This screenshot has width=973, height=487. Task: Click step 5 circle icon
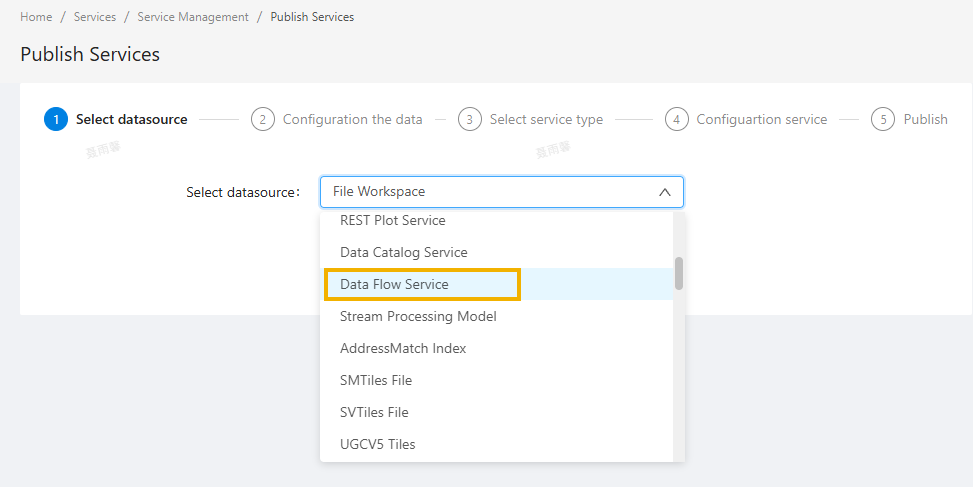883,119
